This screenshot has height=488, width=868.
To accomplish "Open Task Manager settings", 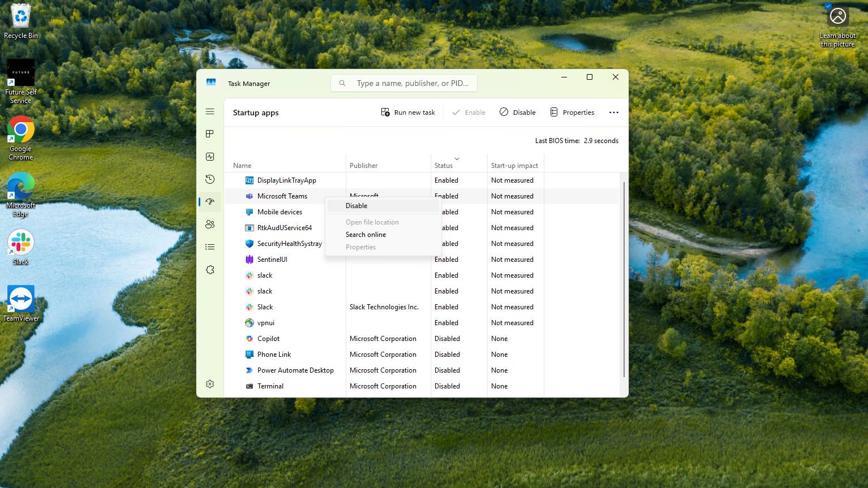I will [x=210, y=383].
